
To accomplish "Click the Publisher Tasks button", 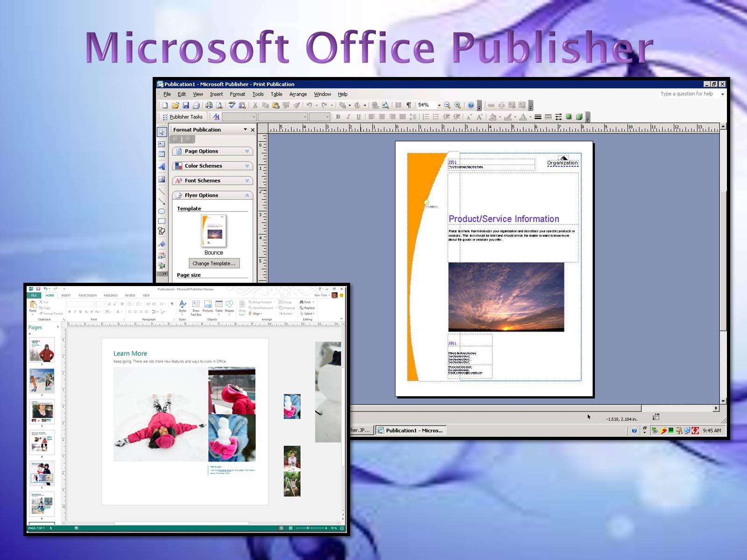I will pyautogui.click(x=182, y=117).
